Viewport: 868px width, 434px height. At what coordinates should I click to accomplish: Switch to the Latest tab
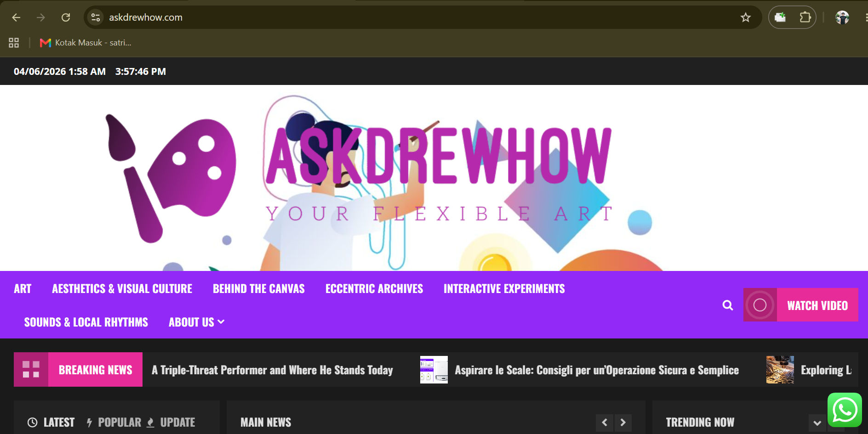(x=51, y=423)
